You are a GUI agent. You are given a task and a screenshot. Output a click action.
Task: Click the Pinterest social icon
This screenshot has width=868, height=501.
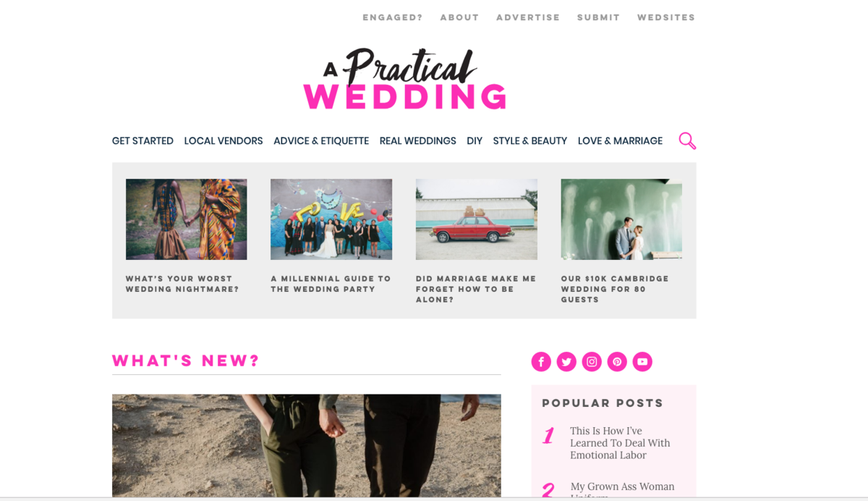coord(617,362)
